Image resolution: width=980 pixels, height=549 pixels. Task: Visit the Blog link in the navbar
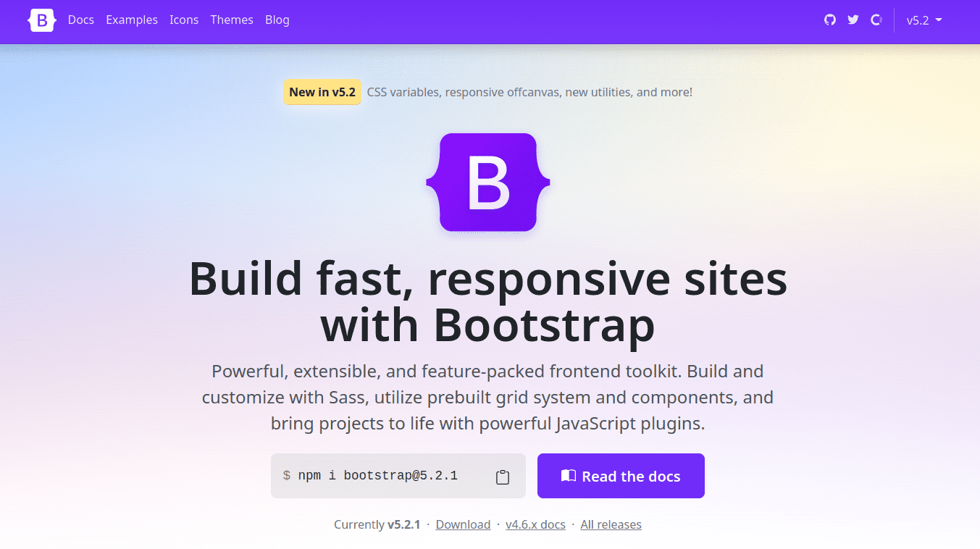click(x=277, y=20)
